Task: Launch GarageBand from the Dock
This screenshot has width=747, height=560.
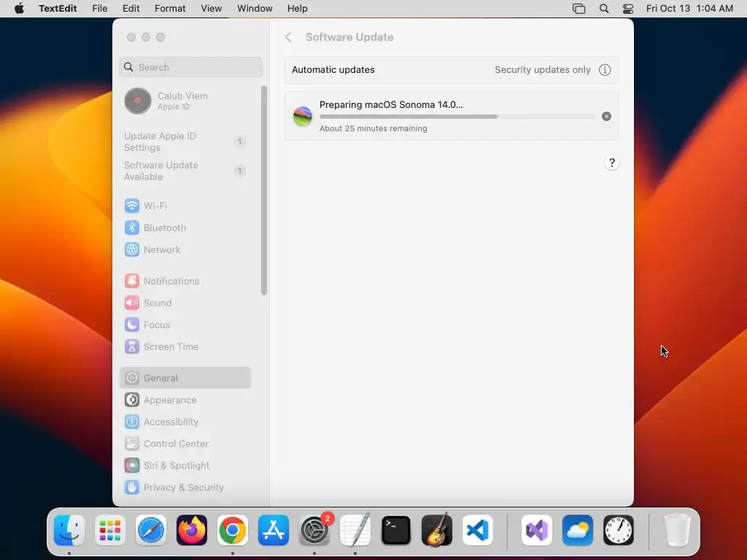Action: tap(437, 530)
